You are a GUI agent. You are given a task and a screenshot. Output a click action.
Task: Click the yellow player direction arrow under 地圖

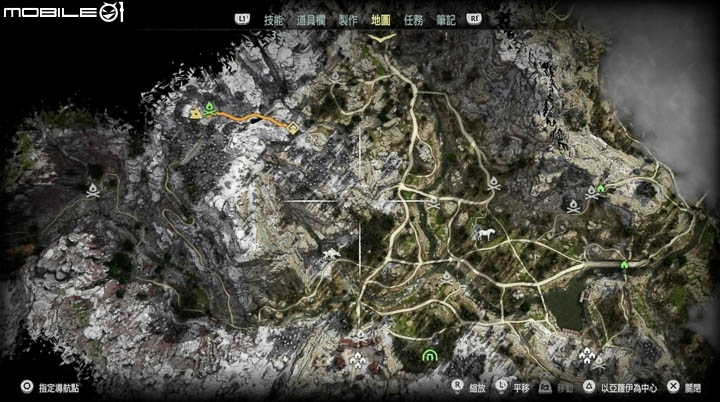point(382,38)
